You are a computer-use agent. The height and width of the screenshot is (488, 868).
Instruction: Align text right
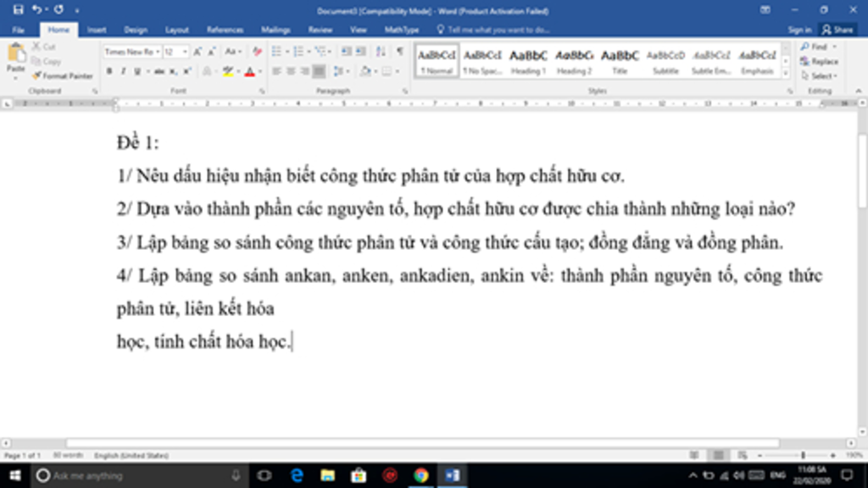pos(304,71)
